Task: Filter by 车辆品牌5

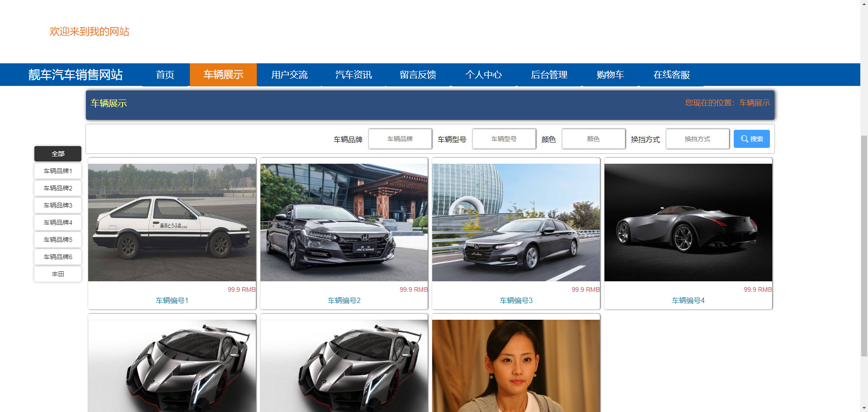Action: (58, 240)
